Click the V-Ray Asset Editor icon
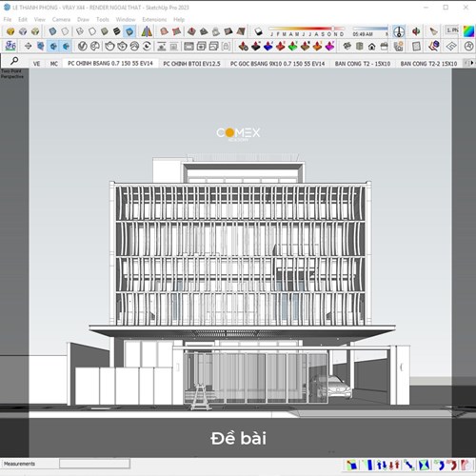 click(83, 47)
